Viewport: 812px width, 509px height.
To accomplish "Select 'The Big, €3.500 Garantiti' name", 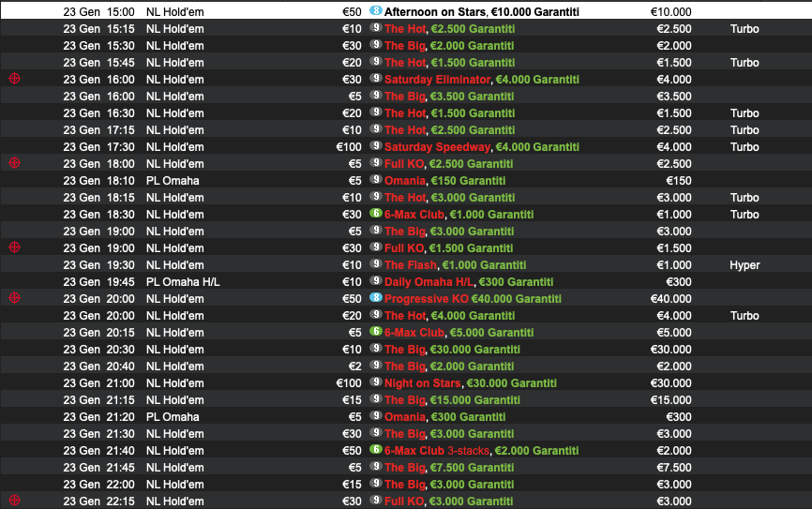I will pos(449,97).
